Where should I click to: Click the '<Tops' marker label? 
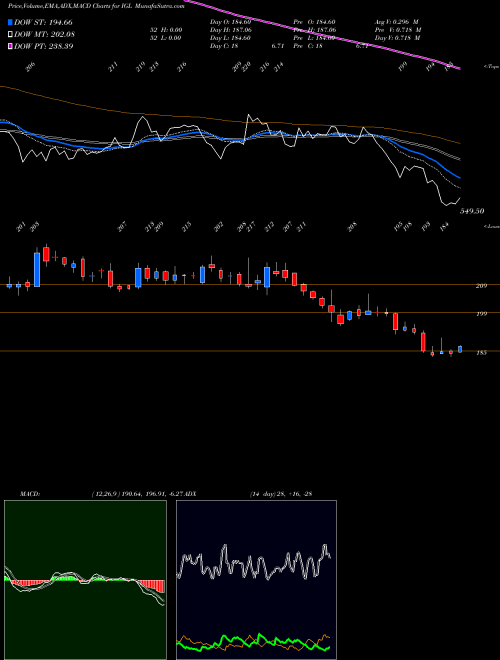point(491,67)
